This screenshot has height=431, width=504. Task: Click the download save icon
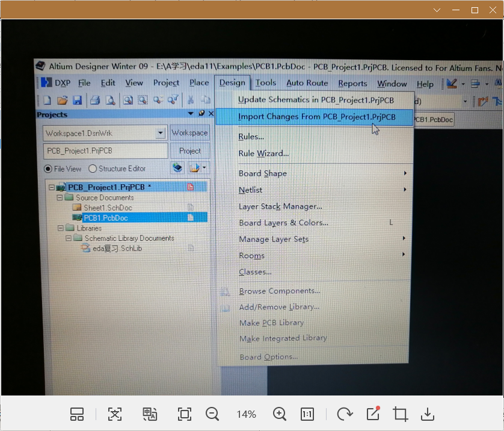point(428,414)
